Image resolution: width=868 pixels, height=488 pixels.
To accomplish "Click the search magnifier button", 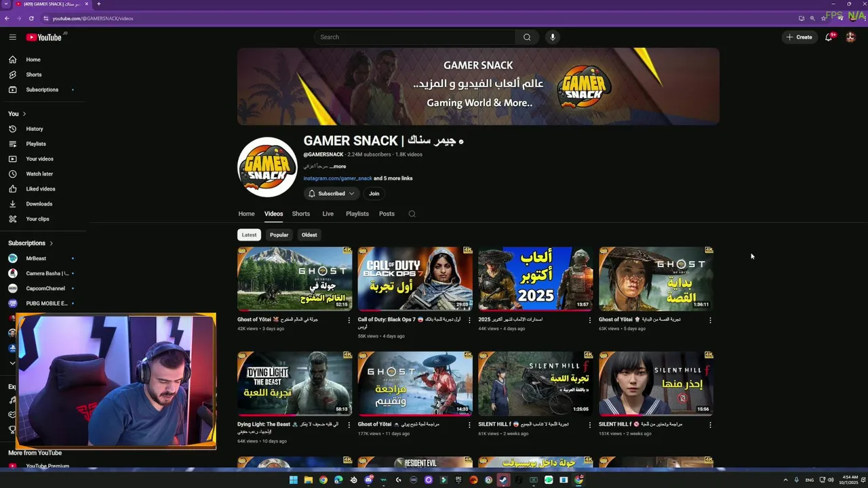I will [x=527, y=37].
